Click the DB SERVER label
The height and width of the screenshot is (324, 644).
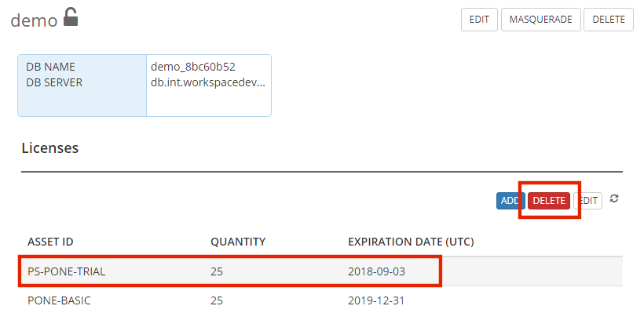(x=54, y=82)
